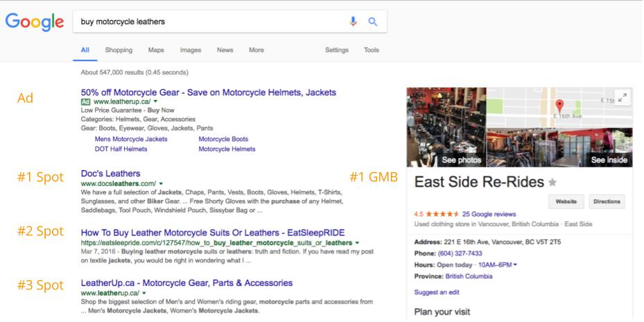Click 'Plan your visit' heading
Image resolution: width=644 pixels, height=322 pixels.
tap(442, 312)
